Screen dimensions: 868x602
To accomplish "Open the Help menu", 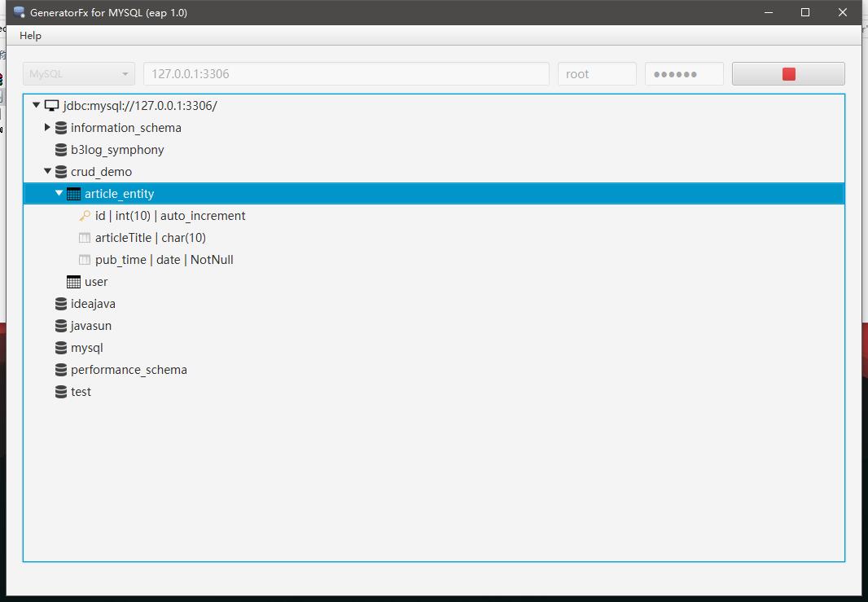I will point(30,36).
